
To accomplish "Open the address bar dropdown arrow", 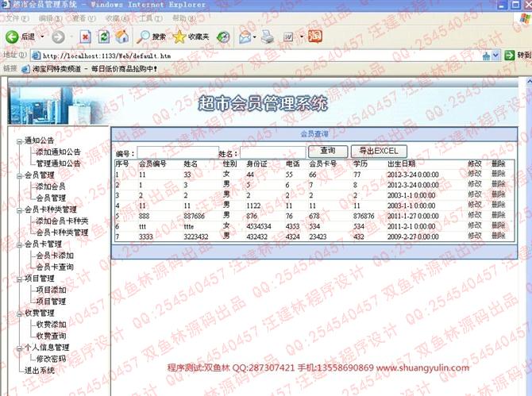I will tap(496, 56).
